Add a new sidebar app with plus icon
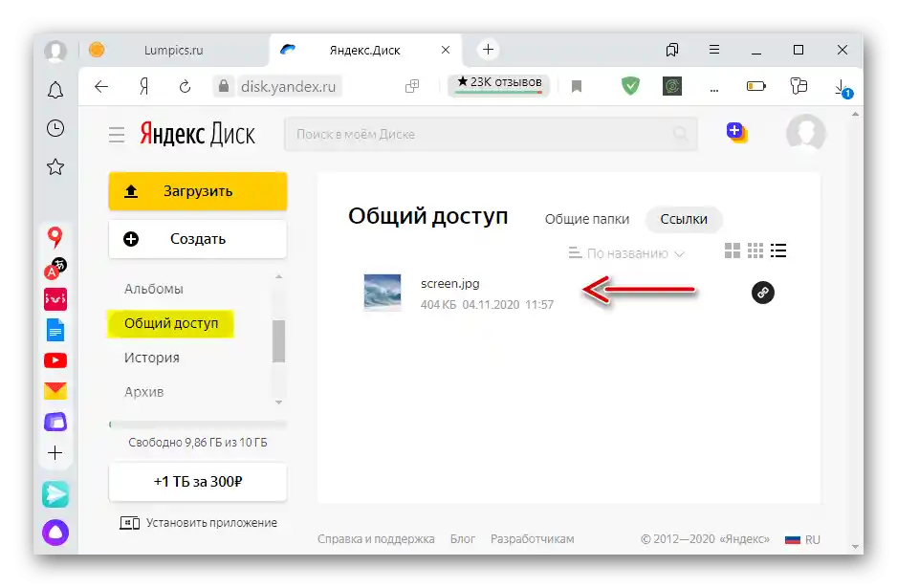Screen dimensions: 897x588 [x=55, y=453]
